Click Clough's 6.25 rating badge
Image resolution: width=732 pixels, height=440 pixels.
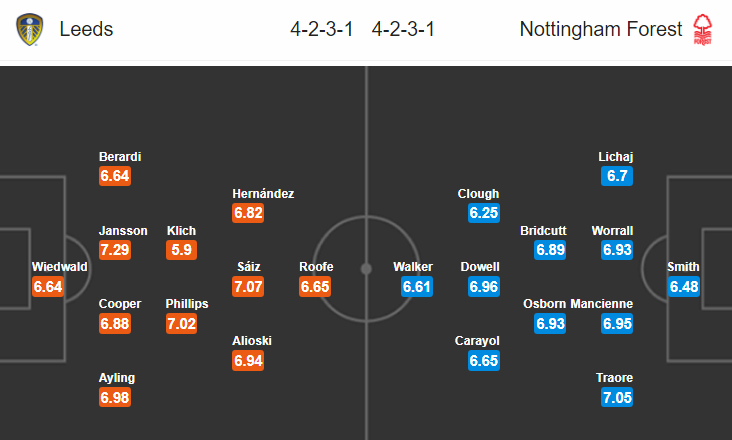click(484, 213)
